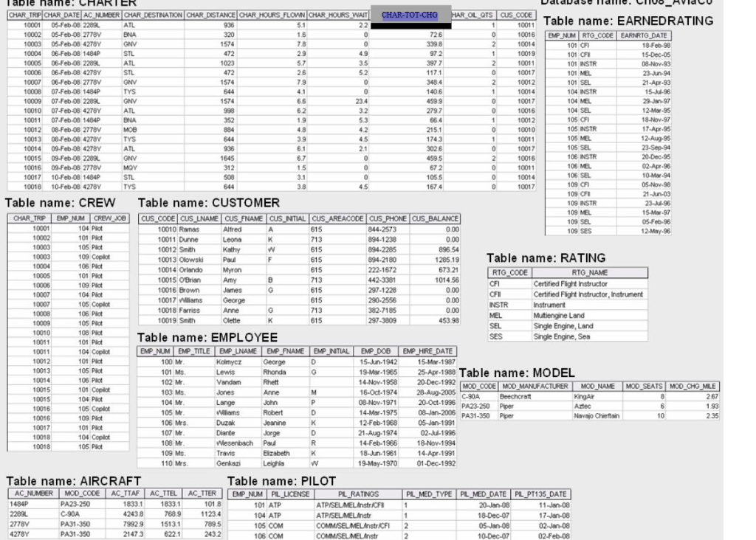Select hours wait value 23.4
The image size is (756, 540).
(361, 101)
